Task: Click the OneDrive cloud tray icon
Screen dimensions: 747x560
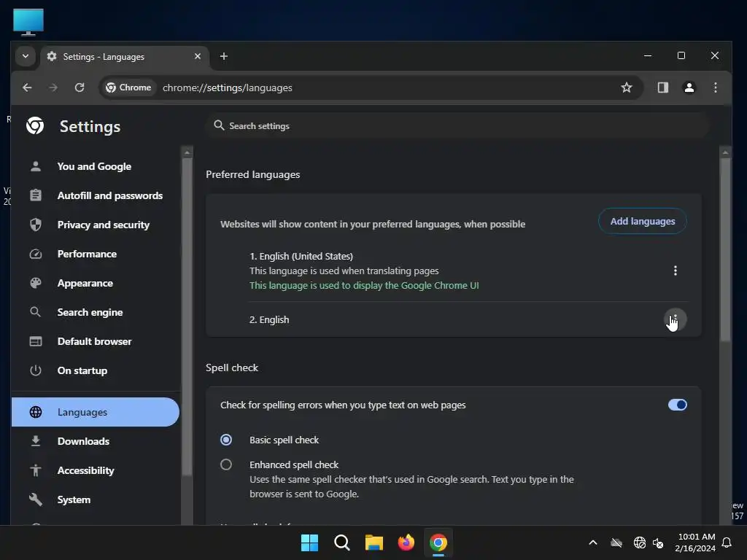Action: coord(616,542)
